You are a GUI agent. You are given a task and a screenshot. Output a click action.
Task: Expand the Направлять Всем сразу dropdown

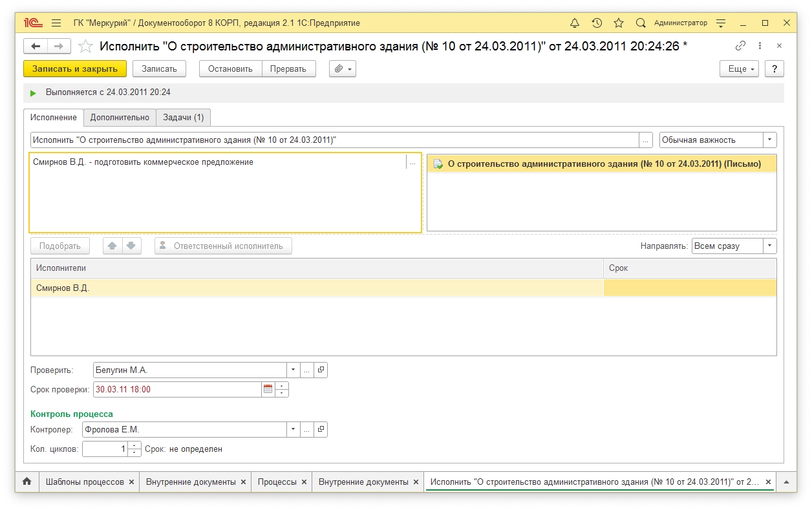pyautogui.click(x=770, y=246)
